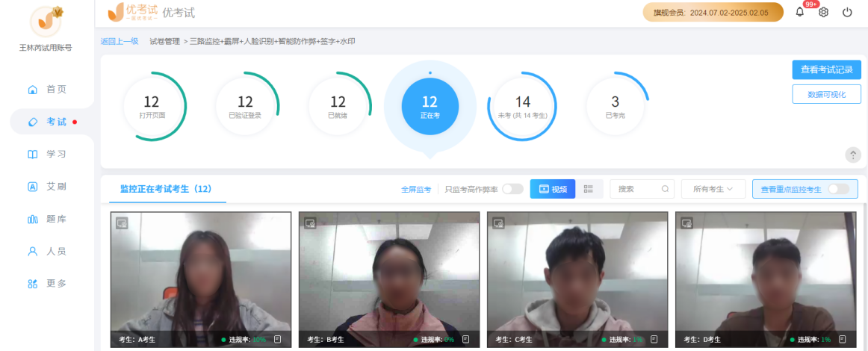
Task: Click the screen icon on D考生's video
Action: point(686,223)
